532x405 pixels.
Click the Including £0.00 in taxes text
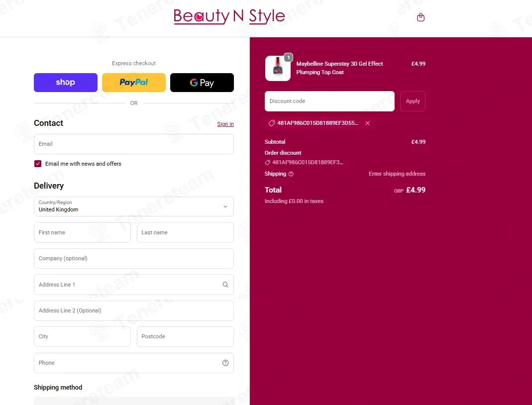294,201
